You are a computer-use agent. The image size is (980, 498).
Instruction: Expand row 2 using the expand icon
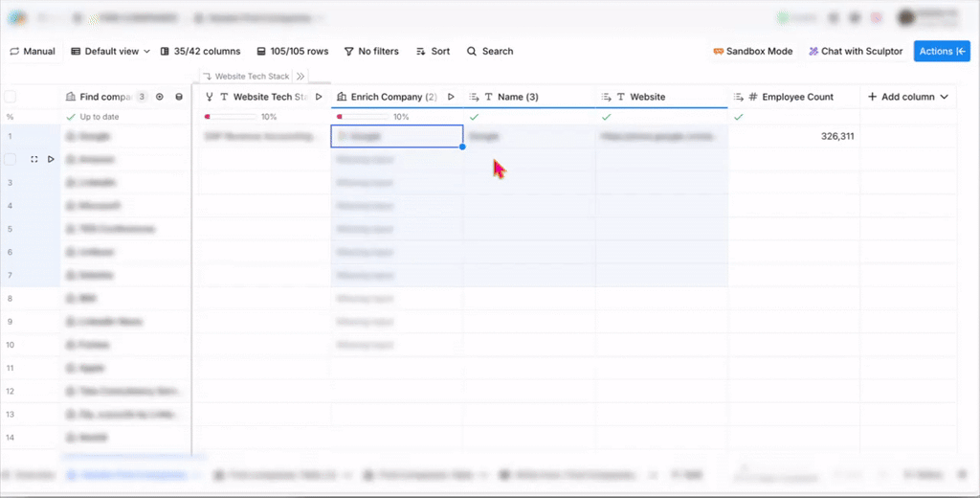coord(34,159)
